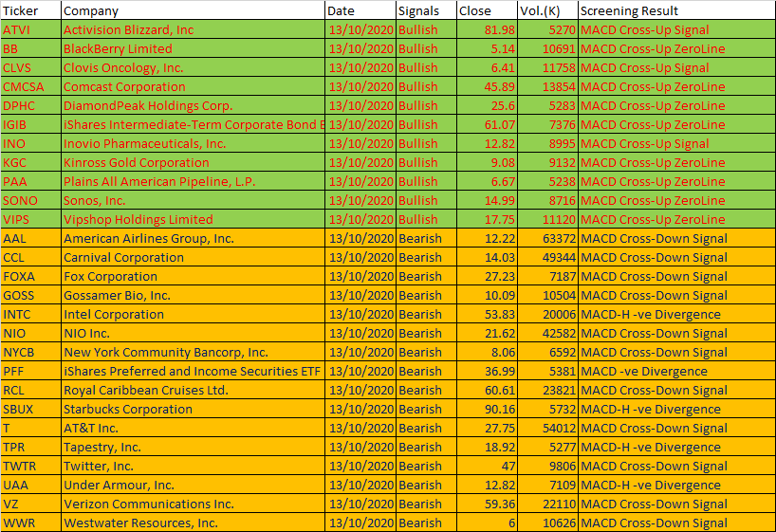Select the CLVS ticker cell
This screenshot has width=776, height=532.
click(x=30, y=67)
